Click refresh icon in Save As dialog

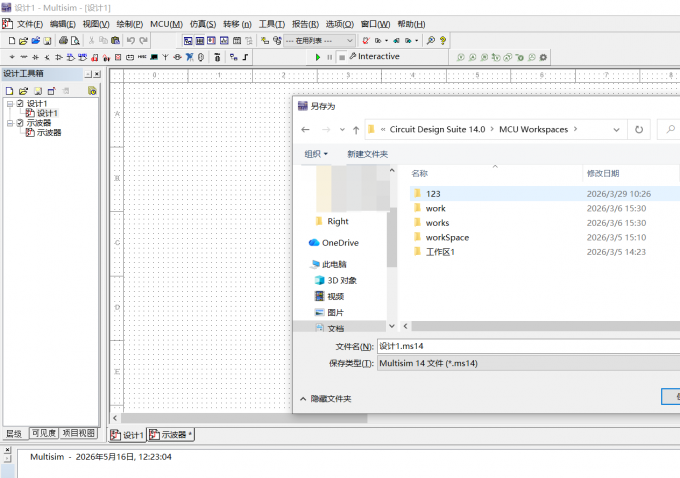click(x=639, y=129)
